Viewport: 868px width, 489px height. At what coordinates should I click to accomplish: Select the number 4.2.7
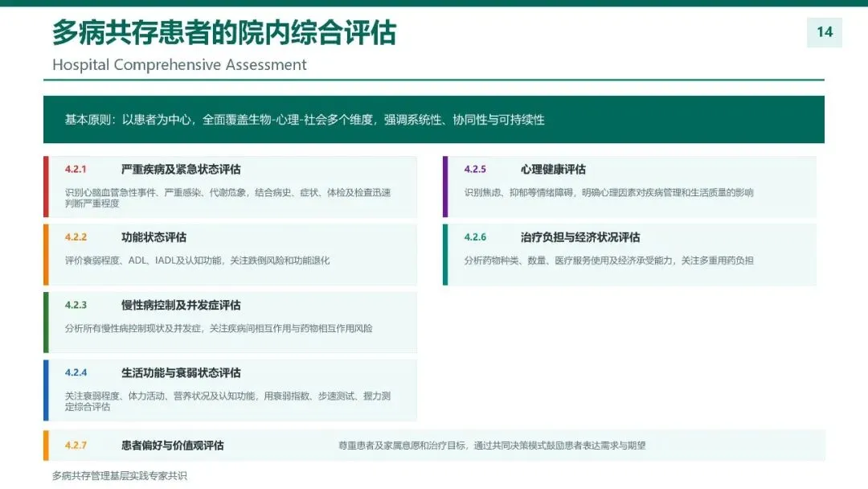76,446
